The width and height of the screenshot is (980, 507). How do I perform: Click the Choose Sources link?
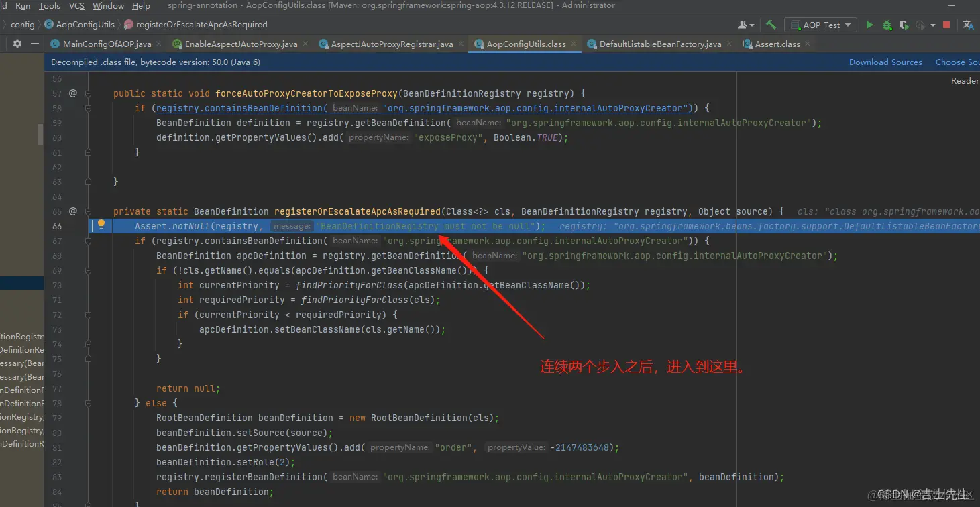pos(958,62)
